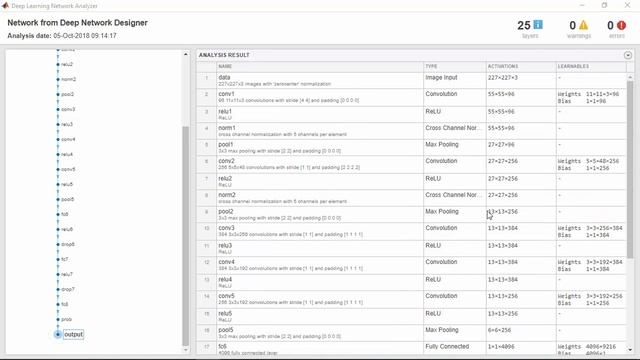This screenshot has width=640, height=360.
Task: Click the blue layers info icon
Action: [538, 25]
